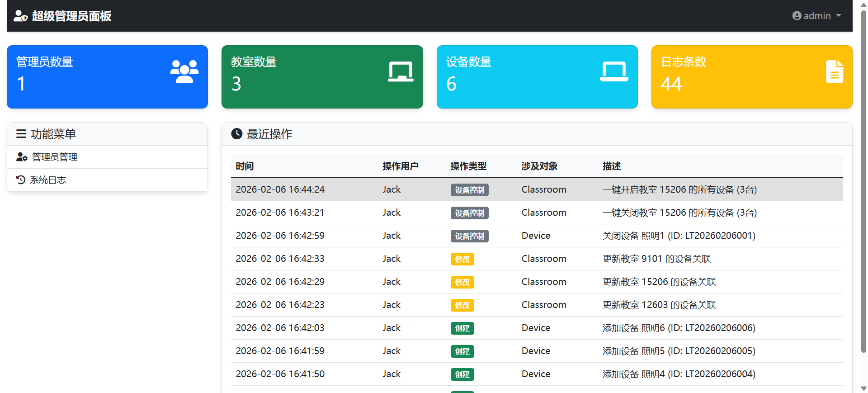868x393 pixels.
Task: Select the 管理员数量 card value 1
Action: tap(21, 84)
